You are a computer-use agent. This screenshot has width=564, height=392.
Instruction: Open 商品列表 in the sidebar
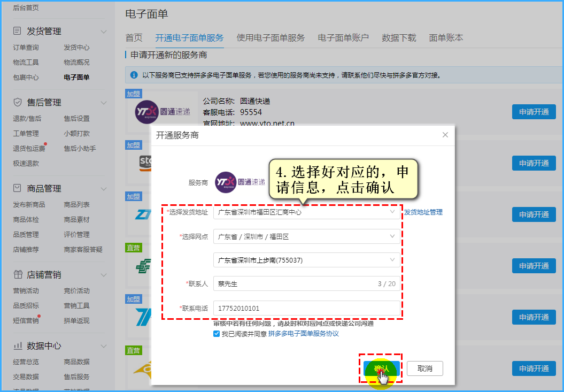(x=76, y=204)
